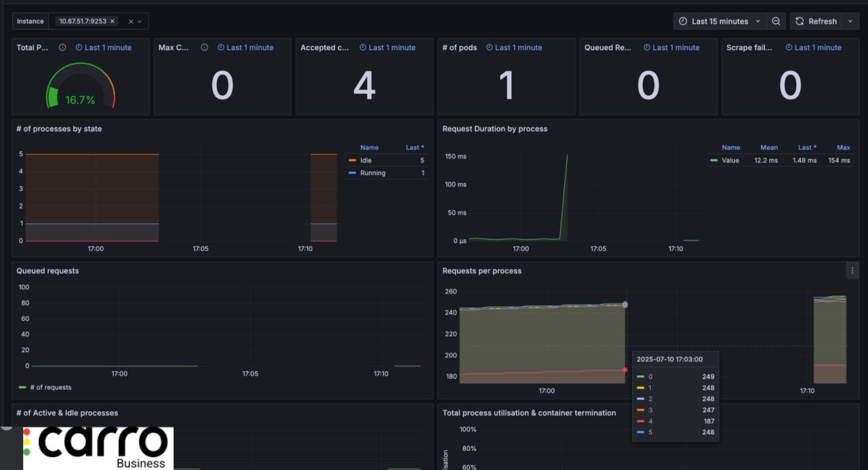
Task: Click the Value series color line in legend
Action: point(713,161)
